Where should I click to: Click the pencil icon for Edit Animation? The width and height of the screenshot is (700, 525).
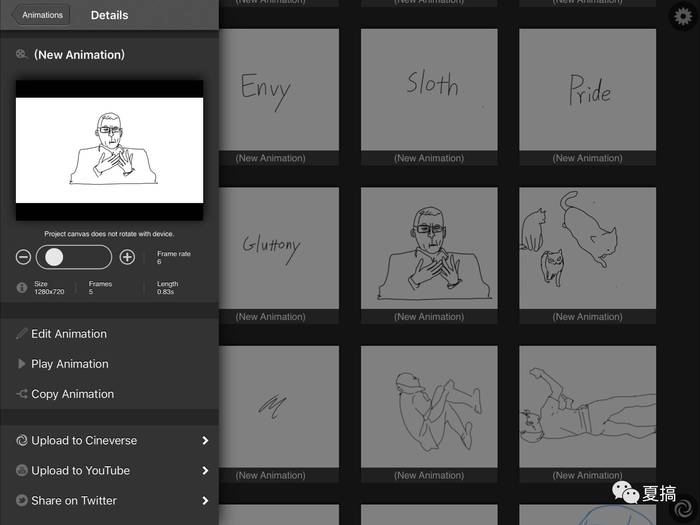(21, 333)
